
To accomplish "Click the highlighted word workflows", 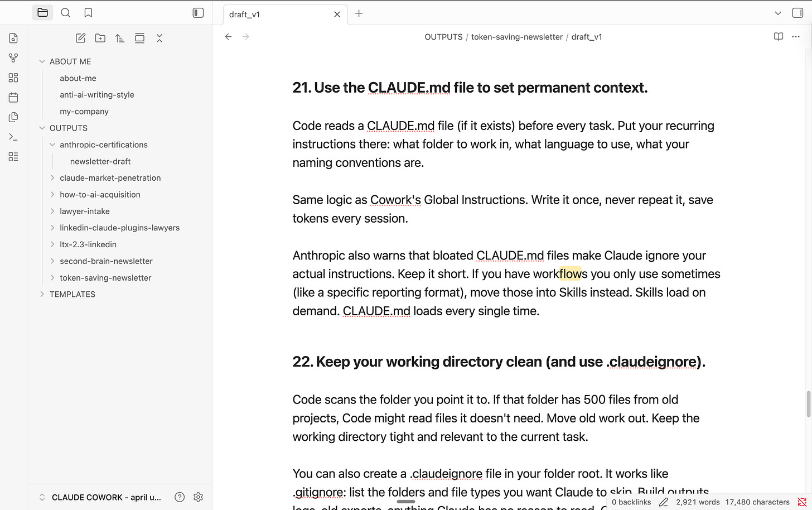I will coord(560,274).
